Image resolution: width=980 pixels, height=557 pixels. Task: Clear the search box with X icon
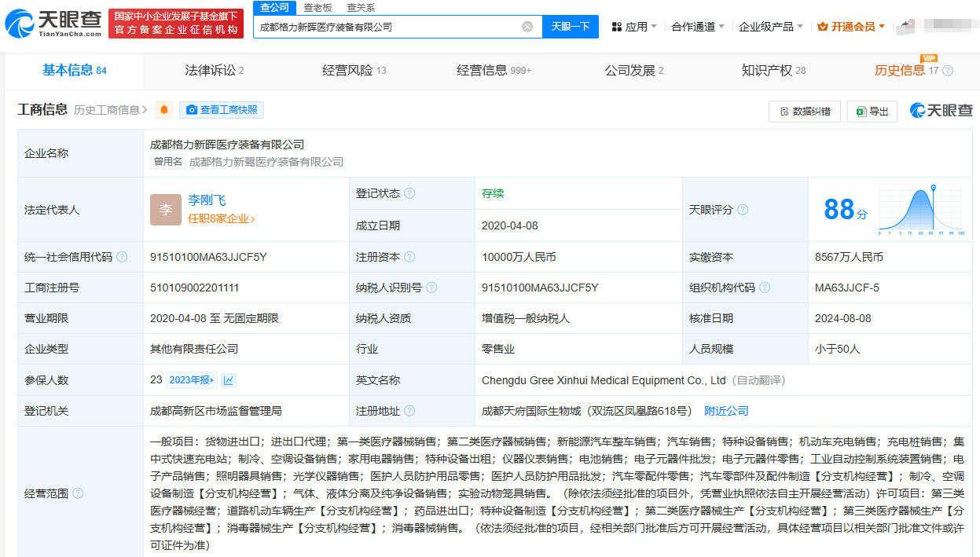click(527, 27)
